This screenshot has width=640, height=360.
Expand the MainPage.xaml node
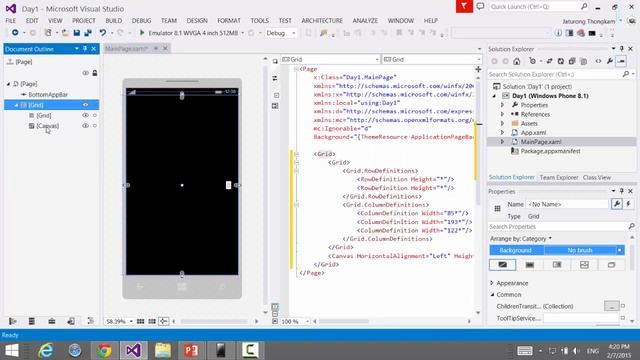pyautogui.click(x=502, y=142)
